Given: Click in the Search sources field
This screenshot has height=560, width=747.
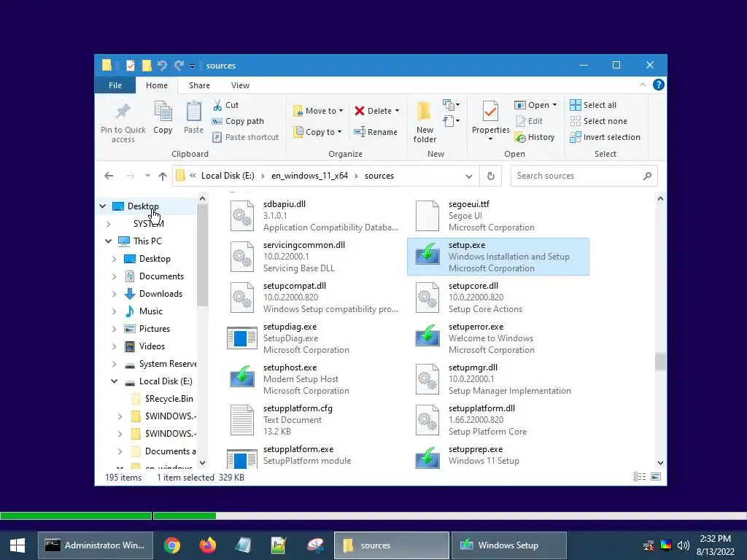Looking at the screenshot, I should (584, 176).
